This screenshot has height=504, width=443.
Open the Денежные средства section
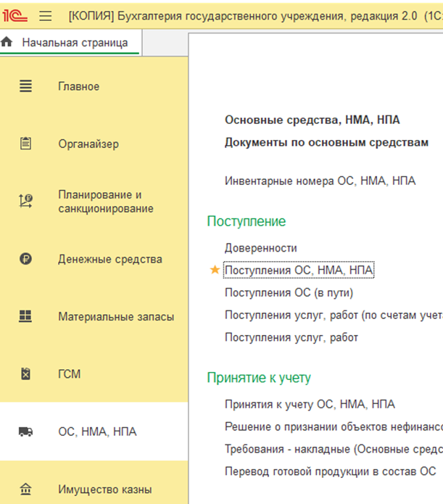(x=110, y=259)
